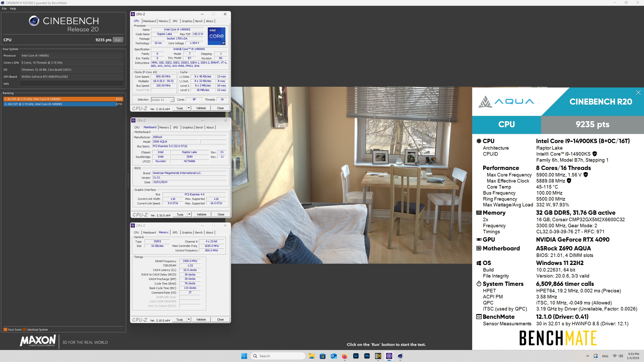Click the Your Score orange legend swatch

point(5,330)
